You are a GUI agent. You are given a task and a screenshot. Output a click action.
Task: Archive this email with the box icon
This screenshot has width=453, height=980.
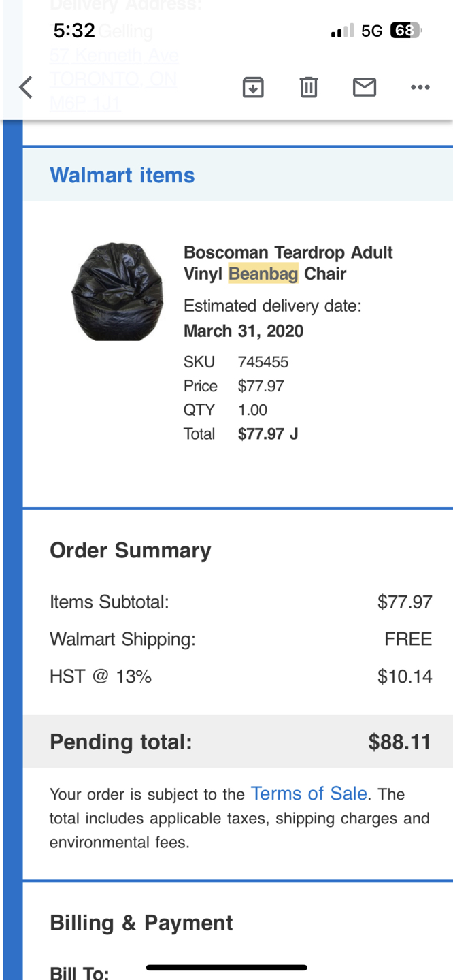tap(253, 87)
